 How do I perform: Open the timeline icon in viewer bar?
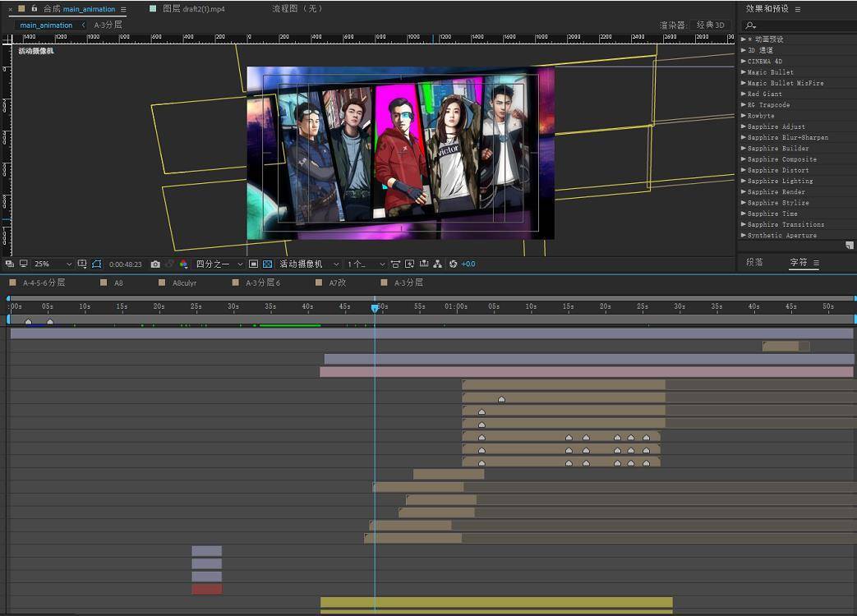pyautogui.click(x=424, y=264)
